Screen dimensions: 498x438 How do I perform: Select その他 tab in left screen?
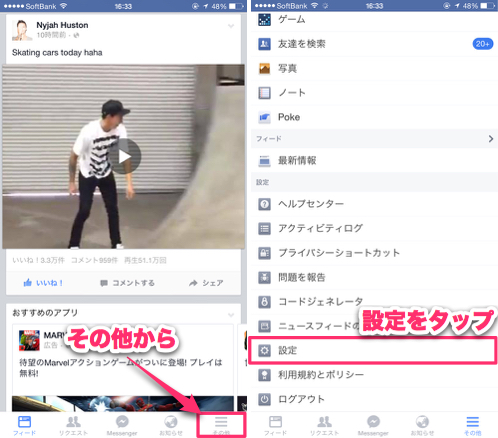pyautogui.click(x=221, y=425)
